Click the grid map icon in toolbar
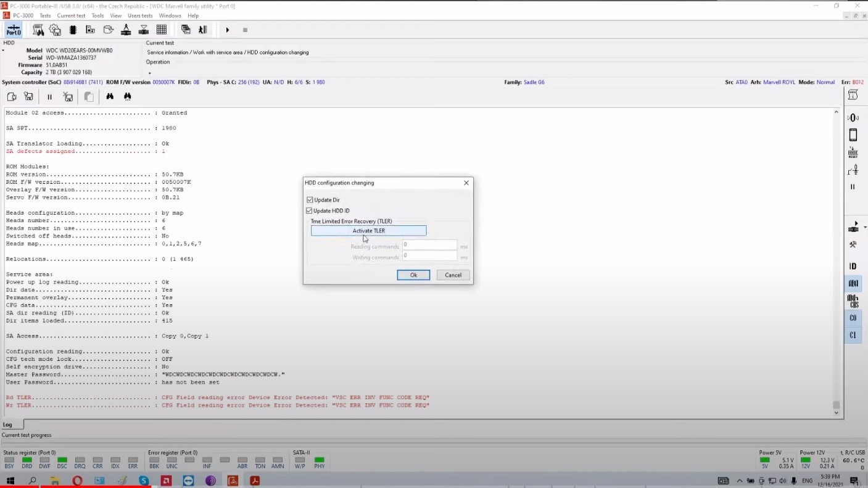Image resolution: width=868 pixels, height=488 pixels. [162, 30]
